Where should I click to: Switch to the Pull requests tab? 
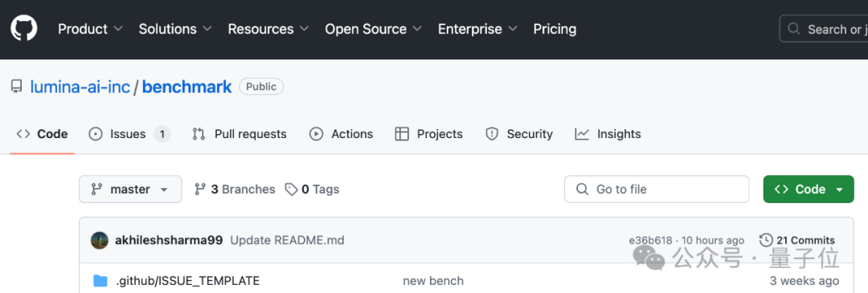pyautogui.click(x=240, y=134)
